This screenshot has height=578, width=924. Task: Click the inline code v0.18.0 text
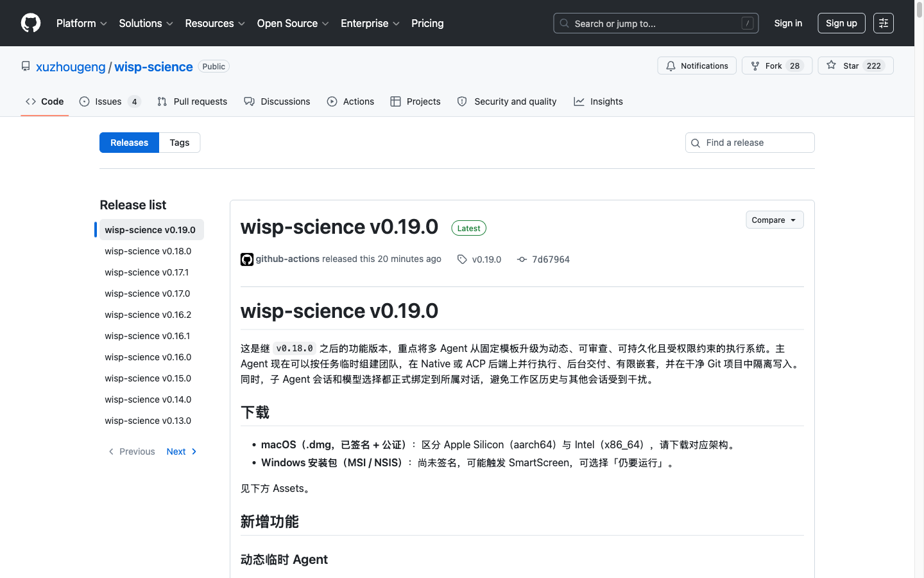tap(295, 348)
